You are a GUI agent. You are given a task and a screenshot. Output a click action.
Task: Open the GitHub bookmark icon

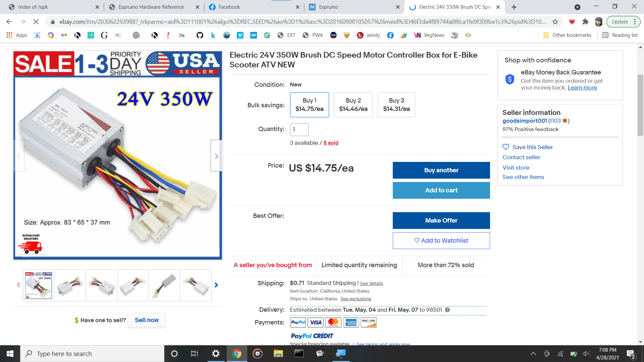click(200, 35)
